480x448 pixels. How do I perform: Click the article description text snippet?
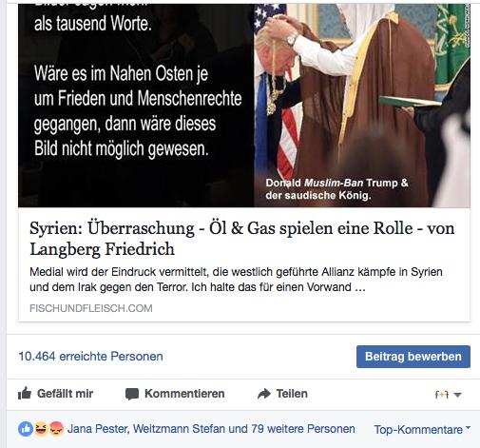[236, 280]
